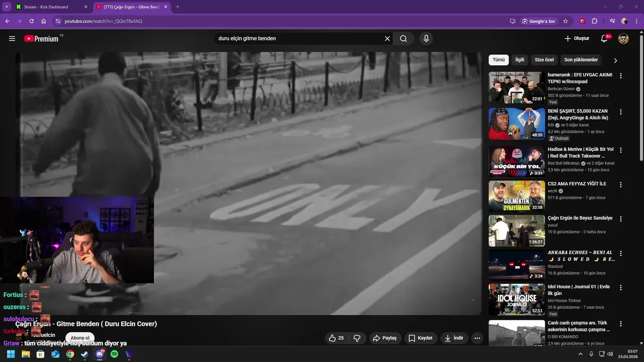Share the video with Paylaş
Viewport: 644px width, 362px height.
pyautogui.click(x=385, y=338)
